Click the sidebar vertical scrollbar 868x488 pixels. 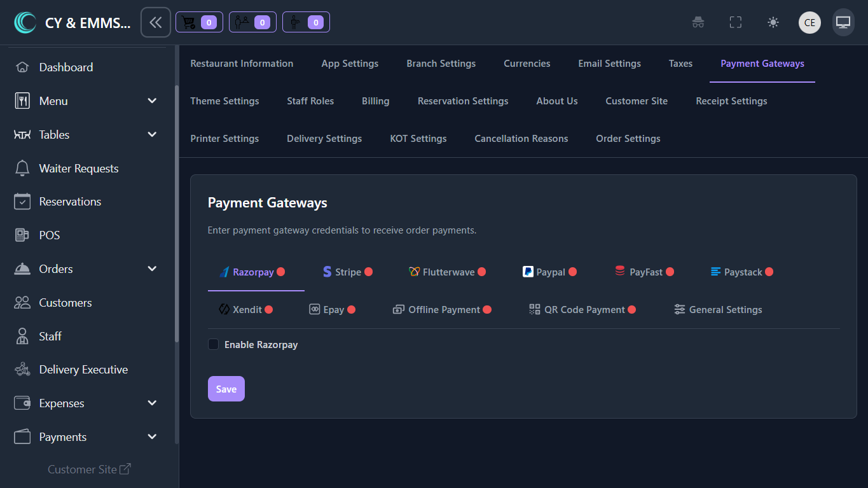click(177, 216)
